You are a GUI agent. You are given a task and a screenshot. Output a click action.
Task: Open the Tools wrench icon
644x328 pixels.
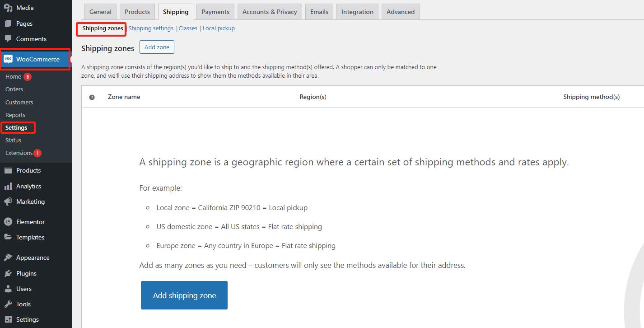(8, 304)
